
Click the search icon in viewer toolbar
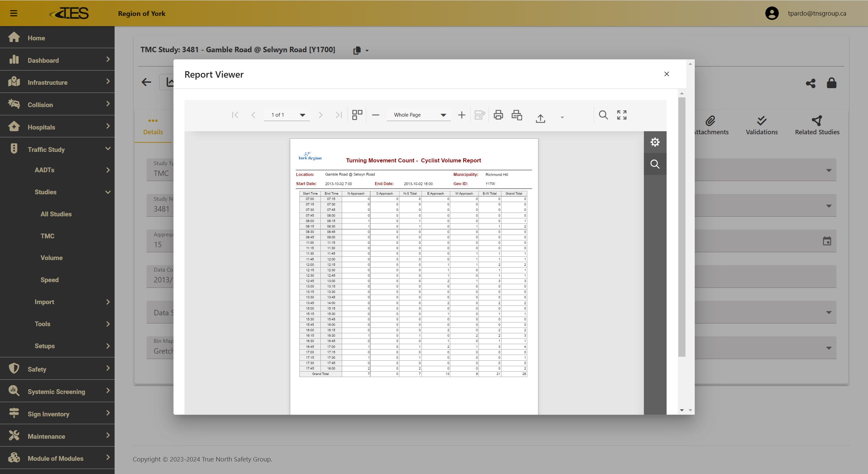point(603,115)
